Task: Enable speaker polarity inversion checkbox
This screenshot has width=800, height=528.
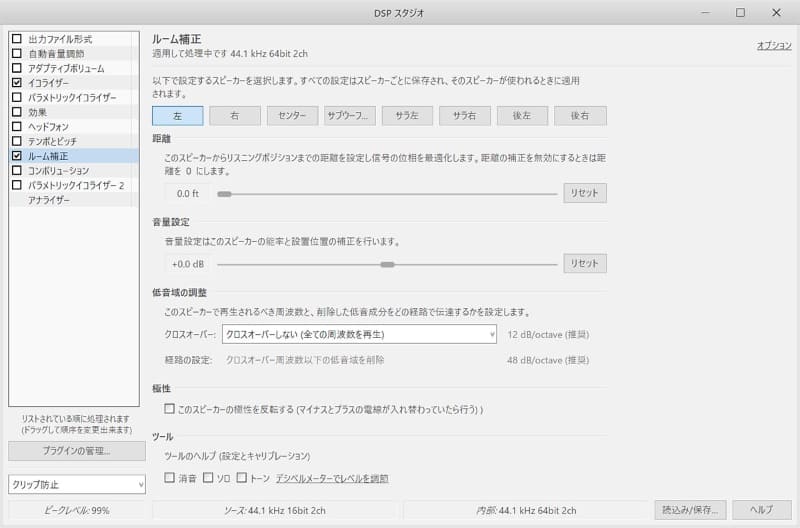Action: point(169,409)
